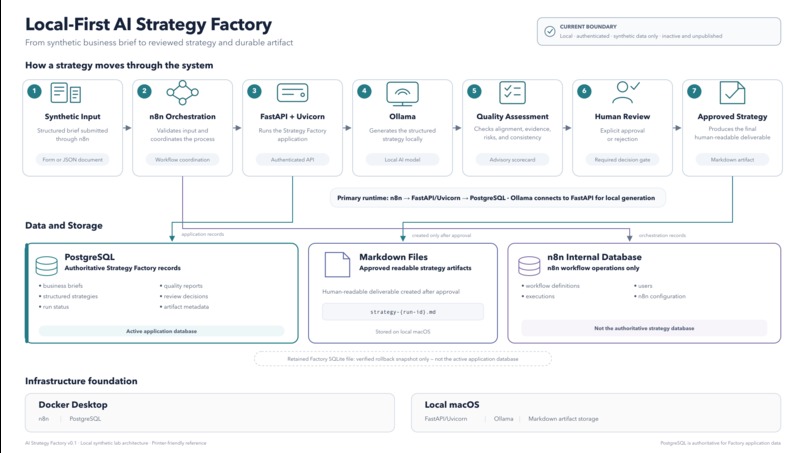Click 'review decisions' in the PostgreSQL list
This screenshot has height=453, width=806.
(x=186, y=297)
